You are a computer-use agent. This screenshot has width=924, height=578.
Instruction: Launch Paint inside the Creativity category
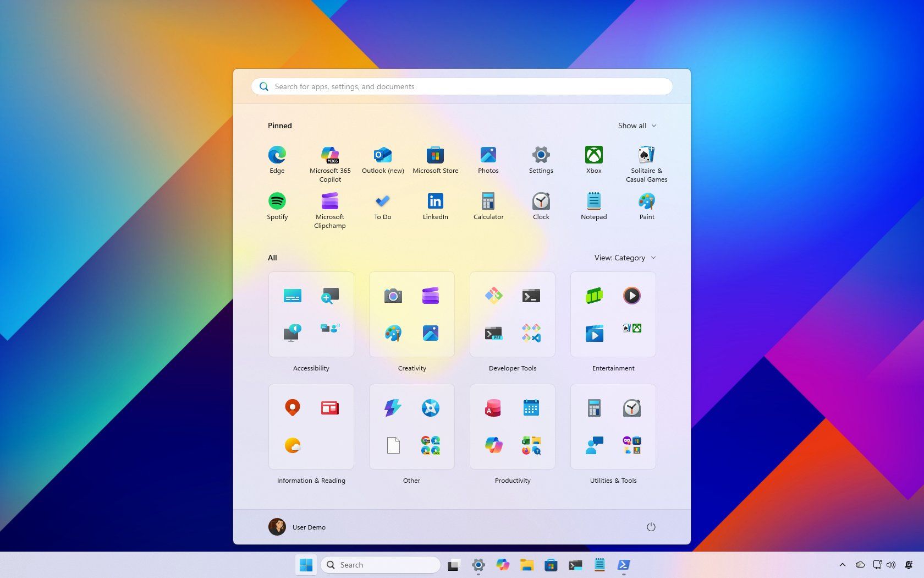(393, 333)
